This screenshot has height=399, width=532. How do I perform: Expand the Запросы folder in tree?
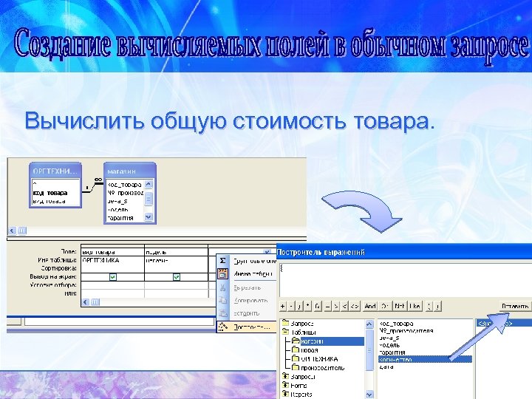[286, 377]
